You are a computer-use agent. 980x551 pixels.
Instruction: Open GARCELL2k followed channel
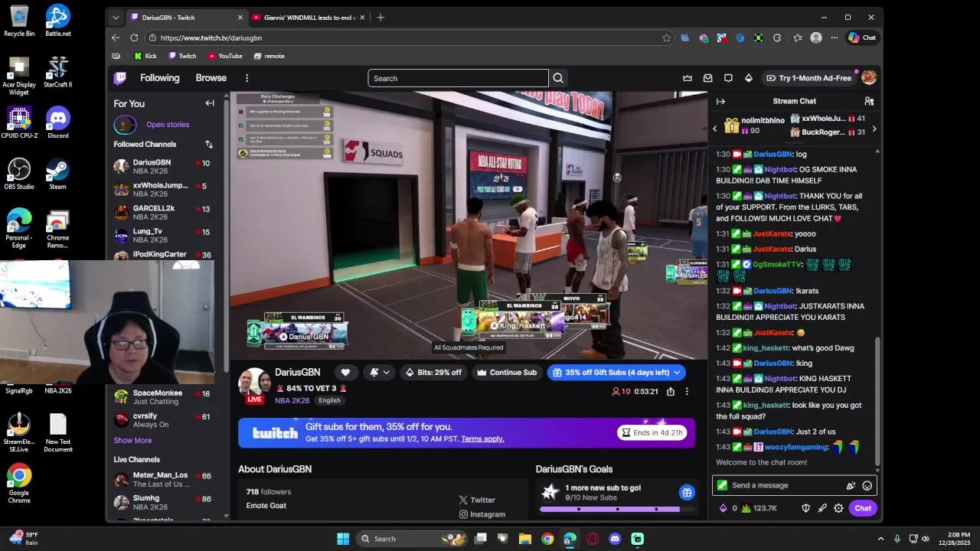click(163, 213)
